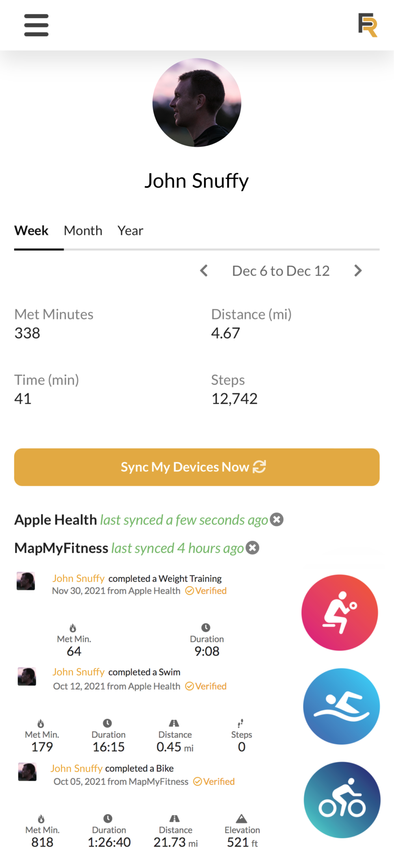
Task: Click the Dec 6 to Dec 12 date range
Action: coord(281,271)
